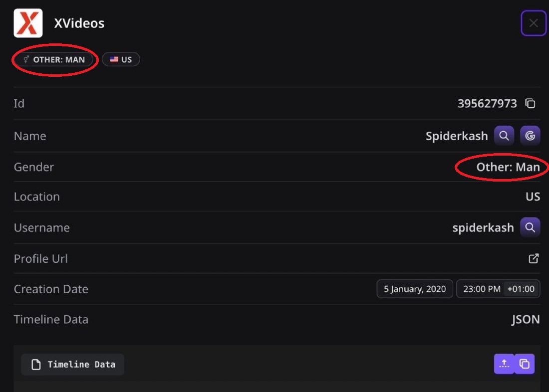Search the name Spiderkash with magnifier icon
549x392 pixels.
(504, 136)
